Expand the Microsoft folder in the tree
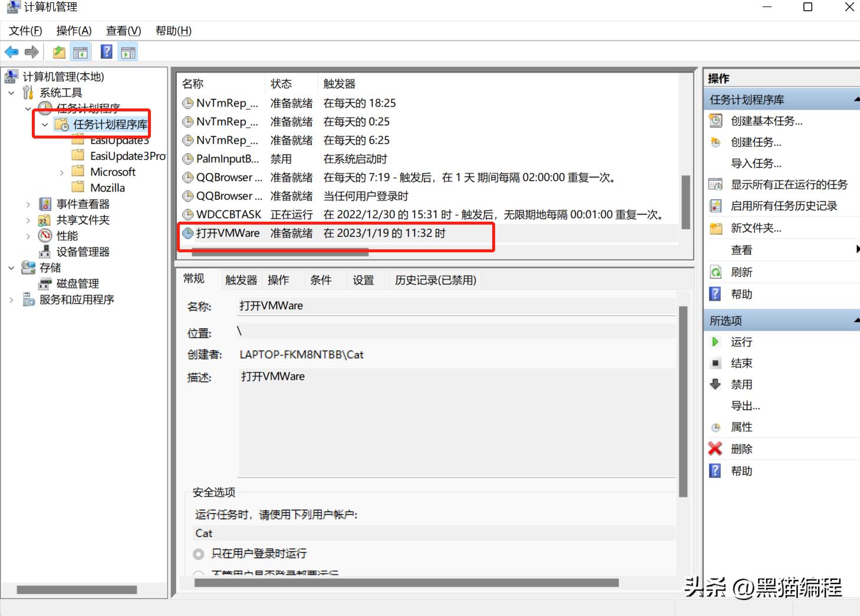This screenshot has width=860, height=616. (62, 172)
